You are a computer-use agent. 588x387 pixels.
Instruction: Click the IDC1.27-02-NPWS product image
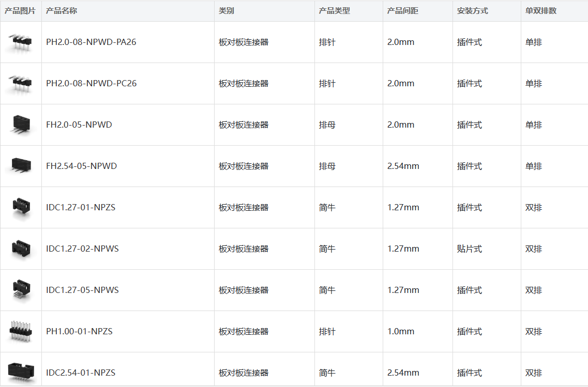pyautogui.click(x=20, y=249)
